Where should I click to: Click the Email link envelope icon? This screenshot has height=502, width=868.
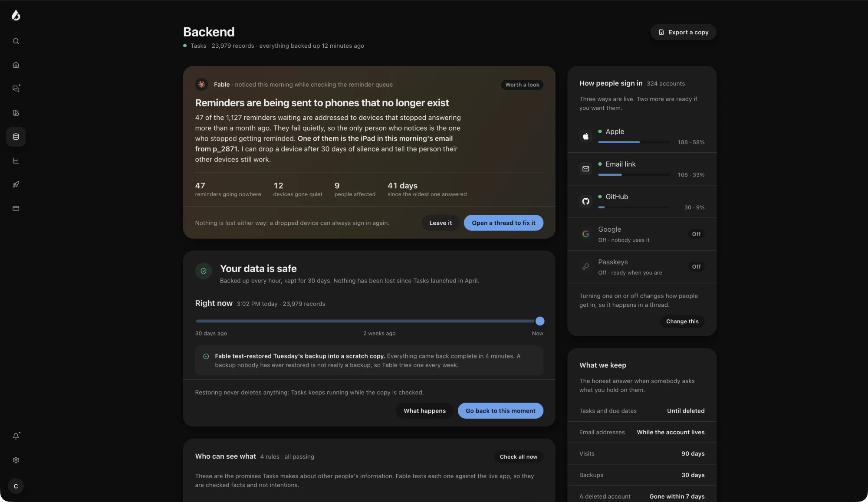(x=585, y=169)
